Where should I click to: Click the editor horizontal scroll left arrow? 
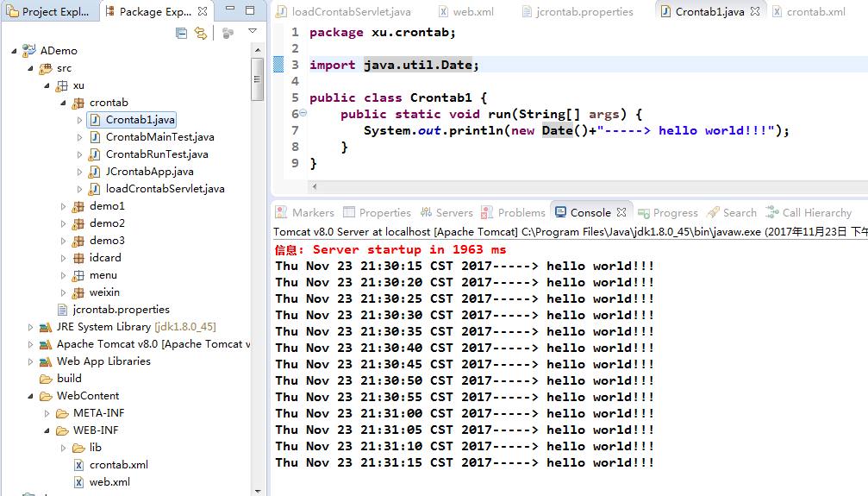[x=315, y=187]
